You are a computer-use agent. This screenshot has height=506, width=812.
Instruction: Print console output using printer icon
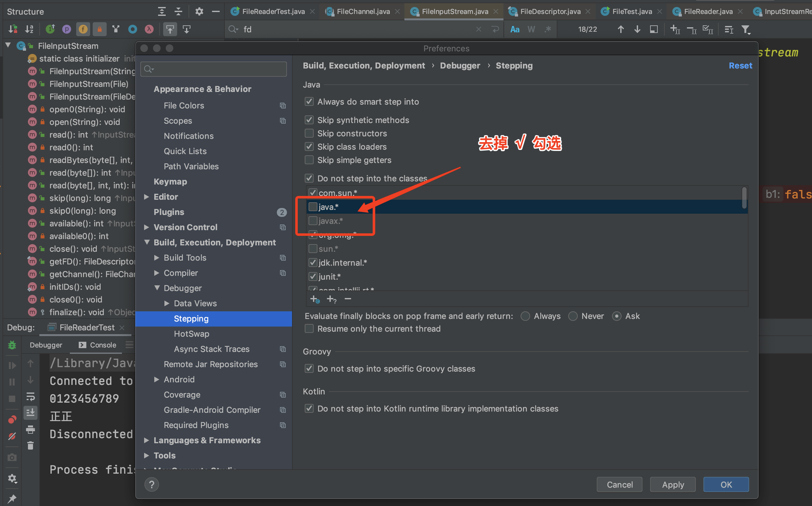point(30,429)
